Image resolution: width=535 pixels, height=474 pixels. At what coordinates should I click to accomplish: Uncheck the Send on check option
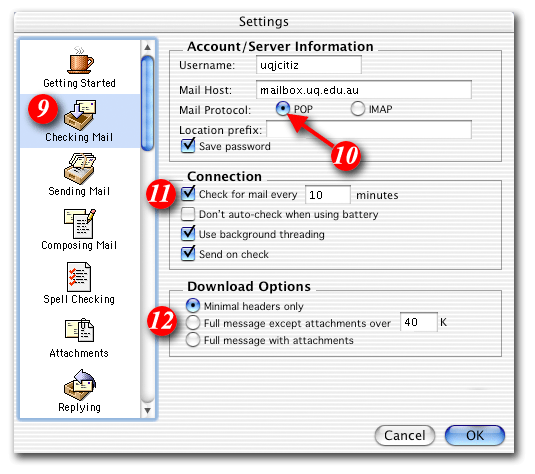coord(188,254)
